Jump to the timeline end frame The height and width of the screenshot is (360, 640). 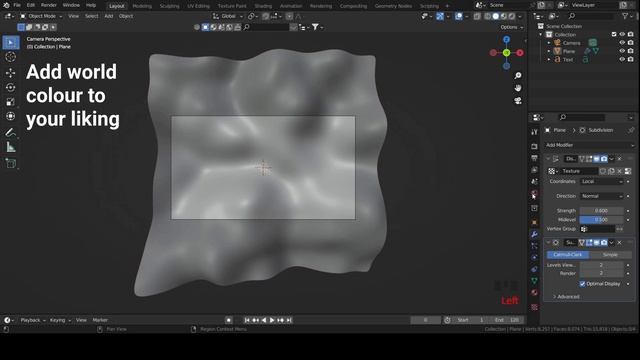(x=289, y=320)
